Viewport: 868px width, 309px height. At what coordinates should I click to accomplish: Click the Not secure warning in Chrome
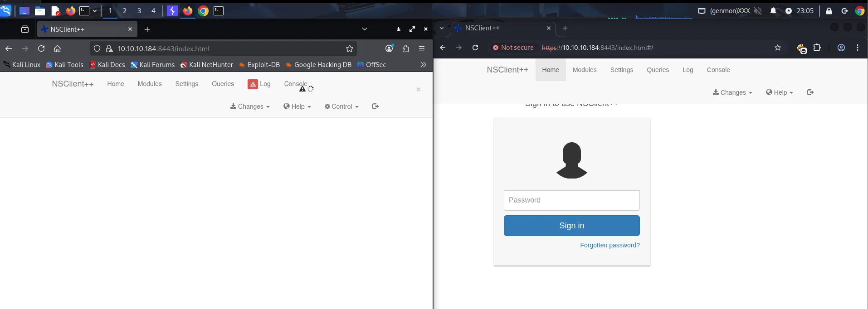click(x=513, y=48)
